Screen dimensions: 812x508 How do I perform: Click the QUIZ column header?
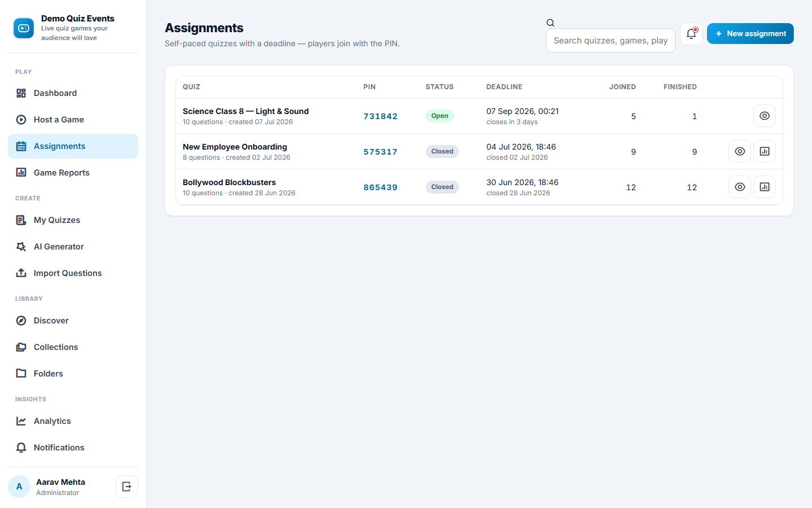point(192,87)
